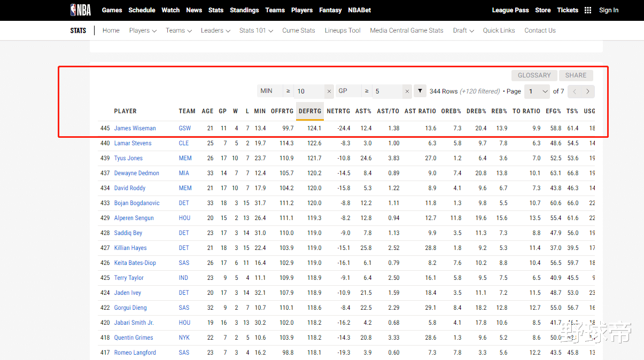The width and height of the screenshot is (644, 360).
Task: Click the funnel filter icon
Action: (421, 91)
